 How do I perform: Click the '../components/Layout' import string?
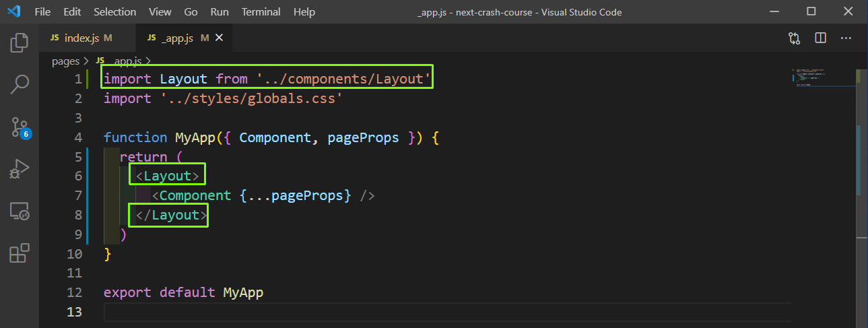[x=343, y=79]
